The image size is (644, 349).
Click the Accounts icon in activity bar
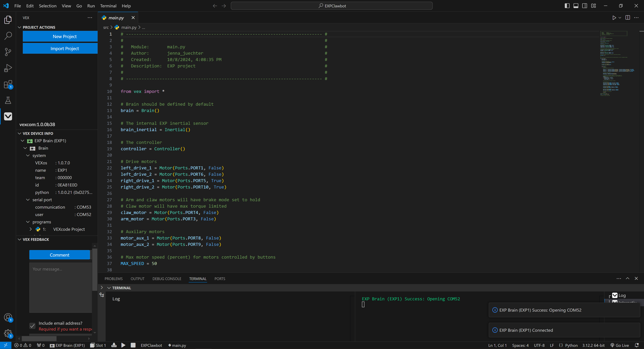pos(8,317)
